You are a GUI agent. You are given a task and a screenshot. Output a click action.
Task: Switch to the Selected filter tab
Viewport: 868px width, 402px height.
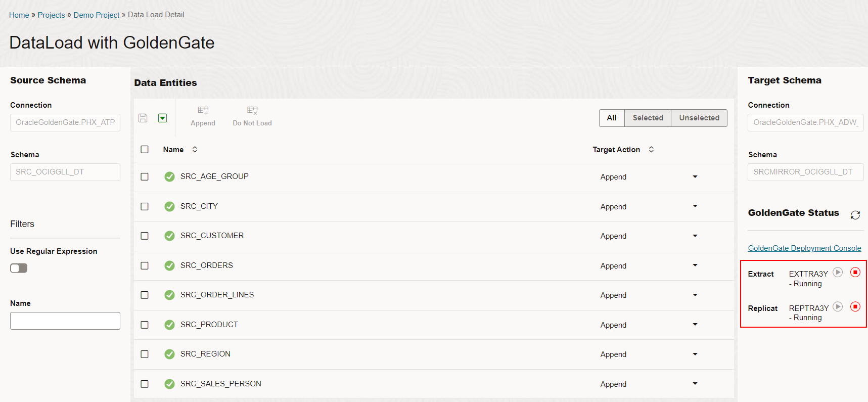pos(648,118)
